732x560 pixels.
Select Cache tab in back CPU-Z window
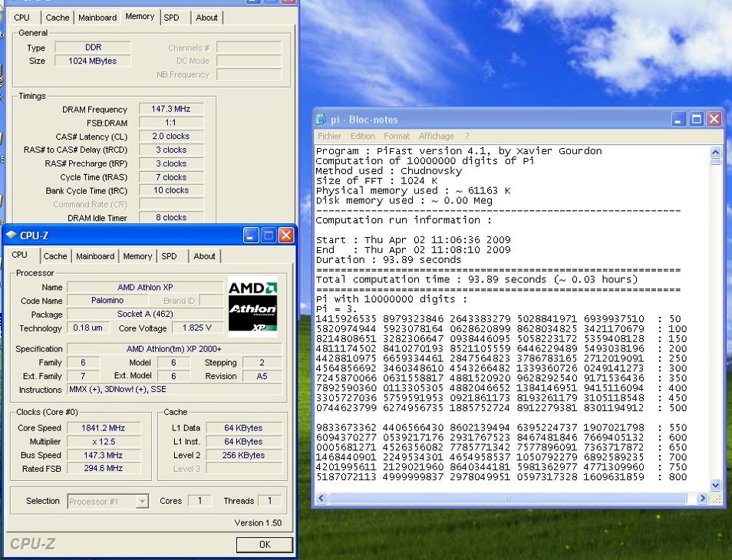(58, 18)
